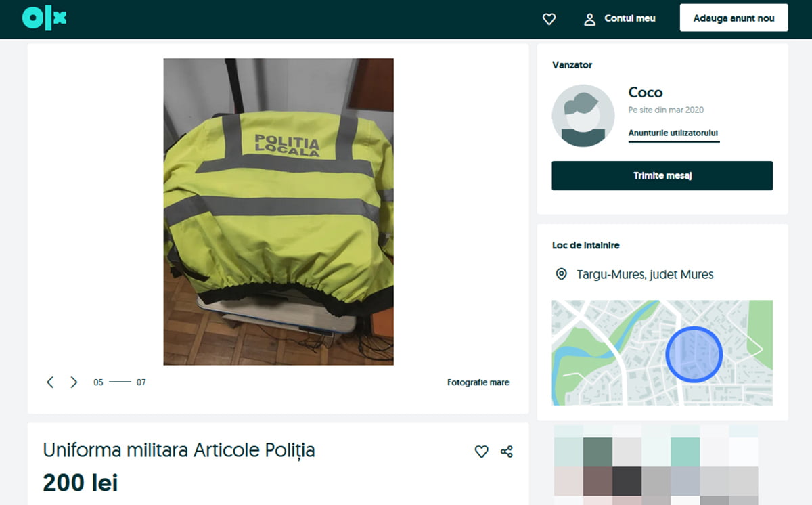Open favorites via the header heart icon

549,19
